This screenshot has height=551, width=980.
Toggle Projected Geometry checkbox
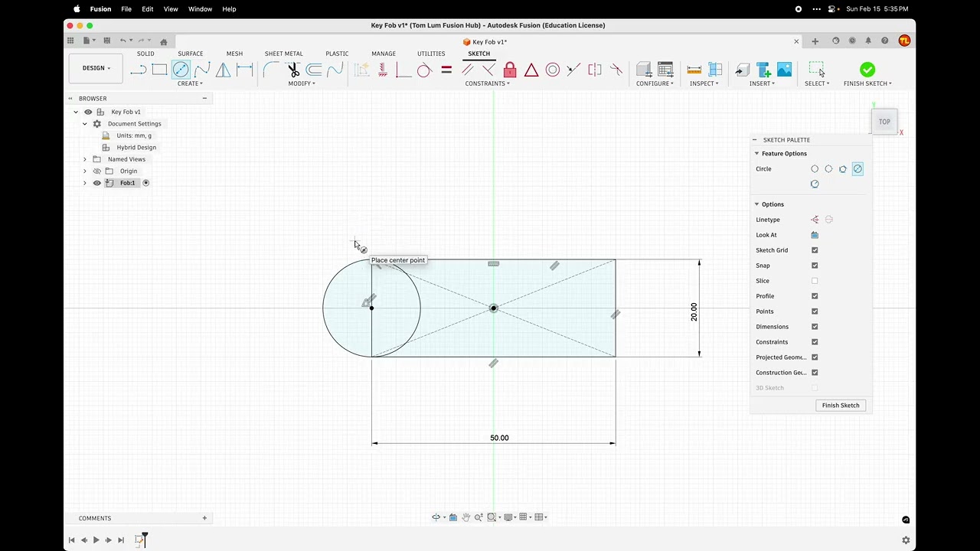815,357
